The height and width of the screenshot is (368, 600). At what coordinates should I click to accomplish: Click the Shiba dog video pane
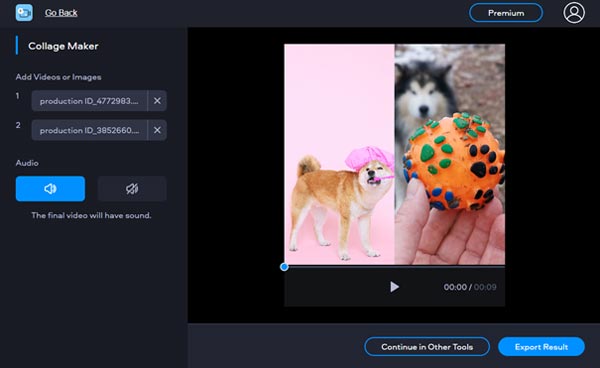click(x=339, y=154)
